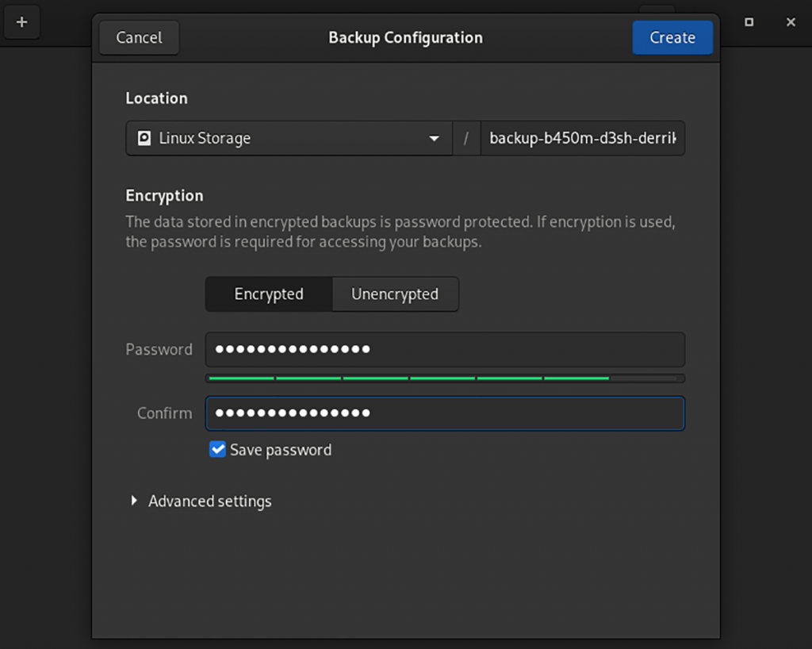The image size is (812, 649).
Task: Click the backup folder name field
Action: [583, 137]
